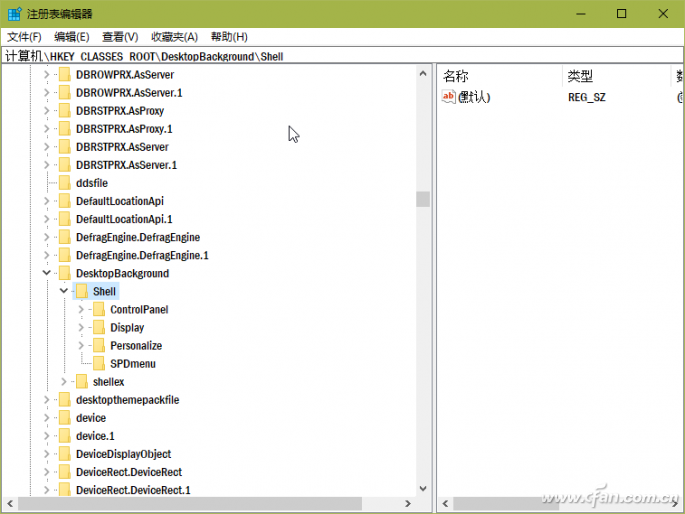Click values pane scroll left arrow
The width and height of the screenshot is (685, 514).
click(445, 504)
